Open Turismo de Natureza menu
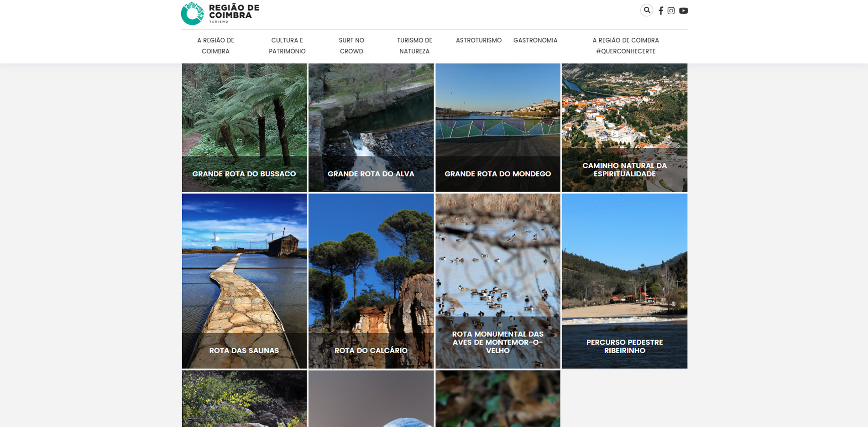This screenshot has width=868, height=427. (414, 46)
